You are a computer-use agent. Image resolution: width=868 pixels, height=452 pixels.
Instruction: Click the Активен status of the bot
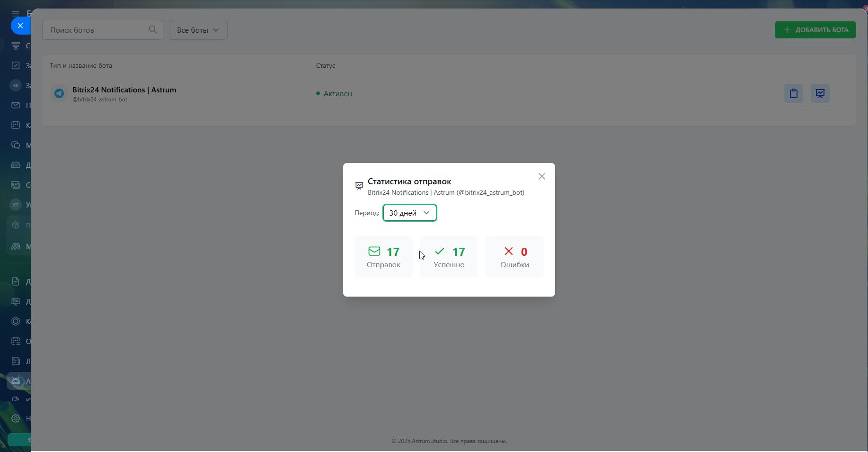[334, 94]
